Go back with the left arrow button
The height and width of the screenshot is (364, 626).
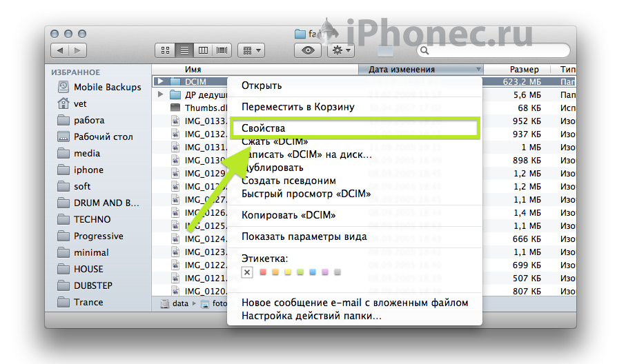click(x=60, y=50)
